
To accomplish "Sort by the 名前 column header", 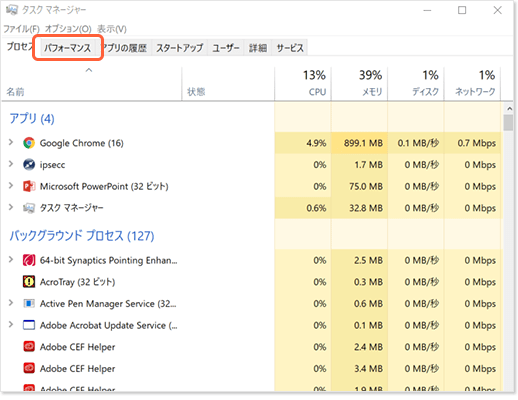I will [x=92, y=84].
